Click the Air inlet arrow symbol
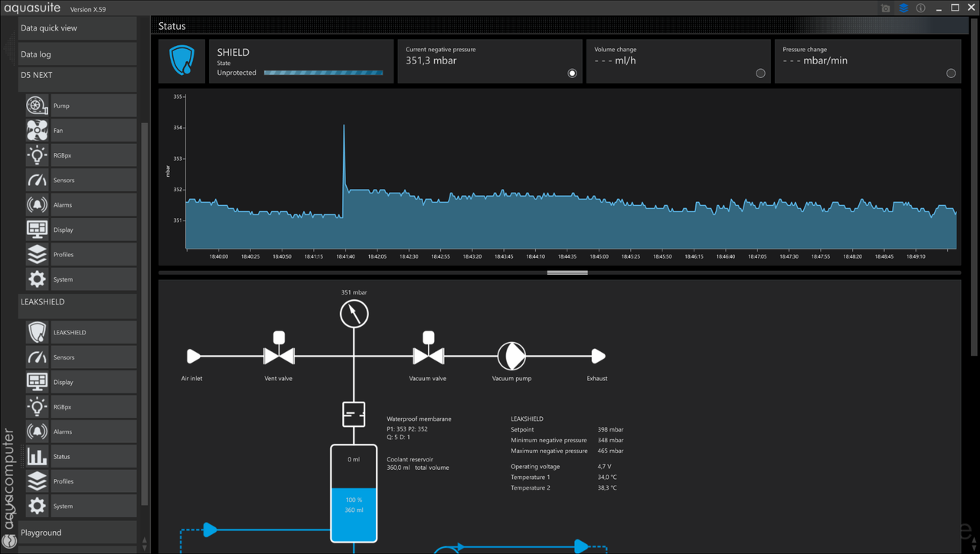The image size is (980, 554). click(x=194, y=356)
